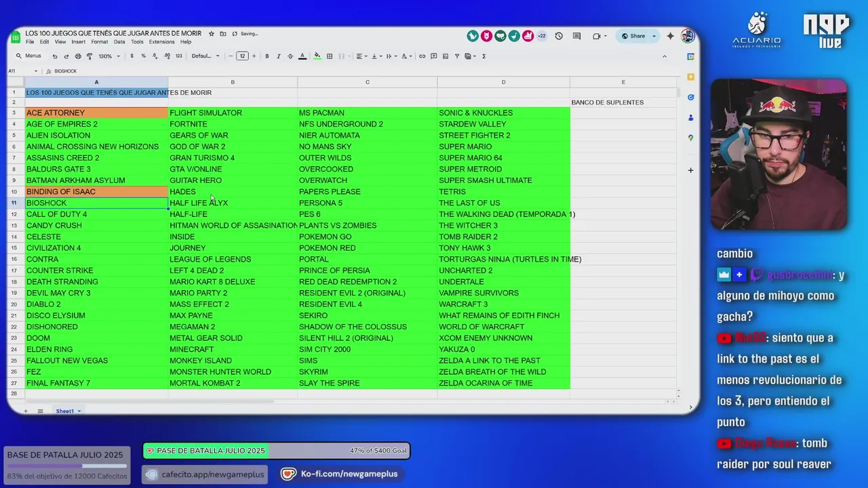Click the fill color paint bucket

(x=317, y=56)
